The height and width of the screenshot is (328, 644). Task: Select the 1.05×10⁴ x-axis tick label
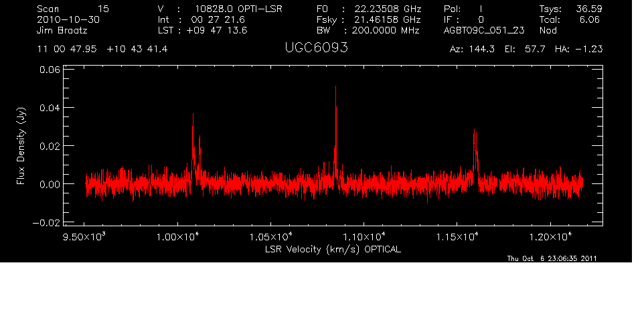point(271,237)
